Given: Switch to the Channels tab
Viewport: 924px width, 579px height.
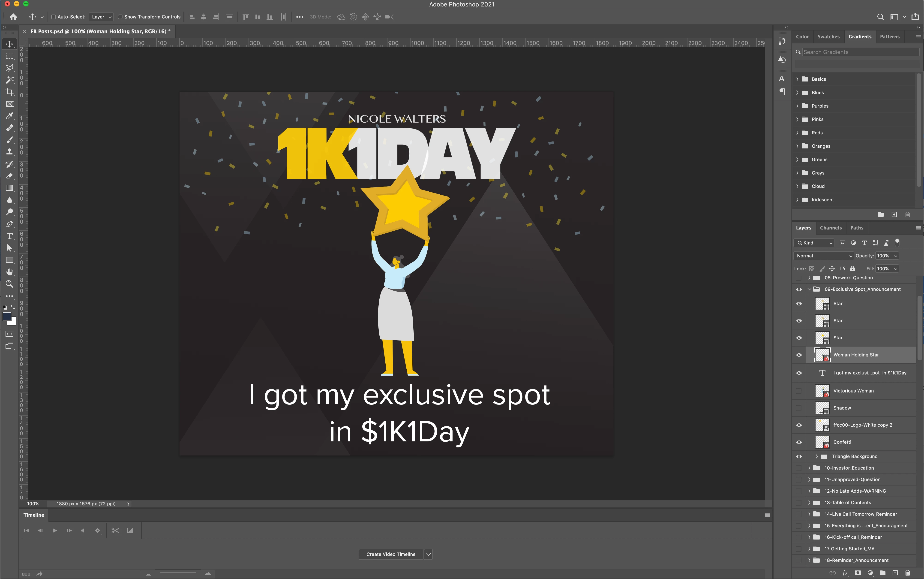Looking at the screenshot, I should coord(831,227).
